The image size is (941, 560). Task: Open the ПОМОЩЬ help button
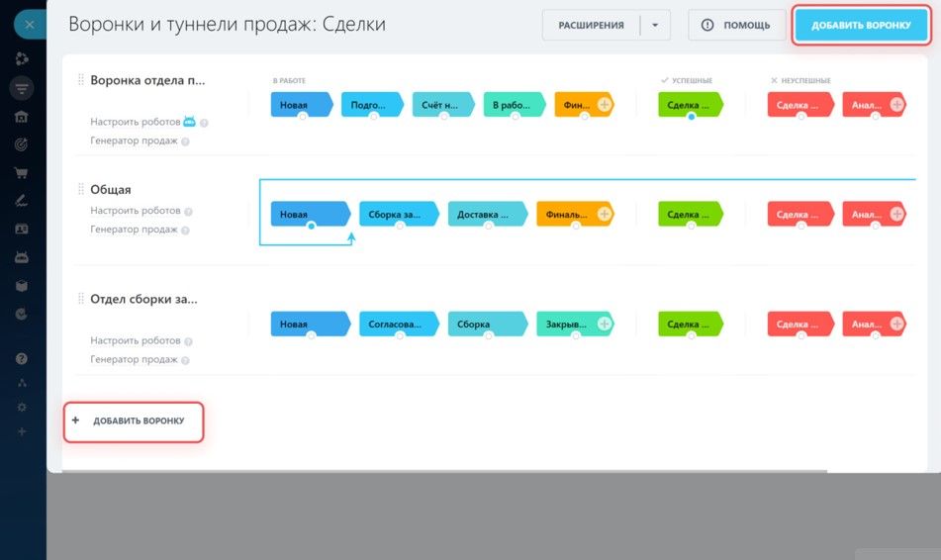coord(736,25)
